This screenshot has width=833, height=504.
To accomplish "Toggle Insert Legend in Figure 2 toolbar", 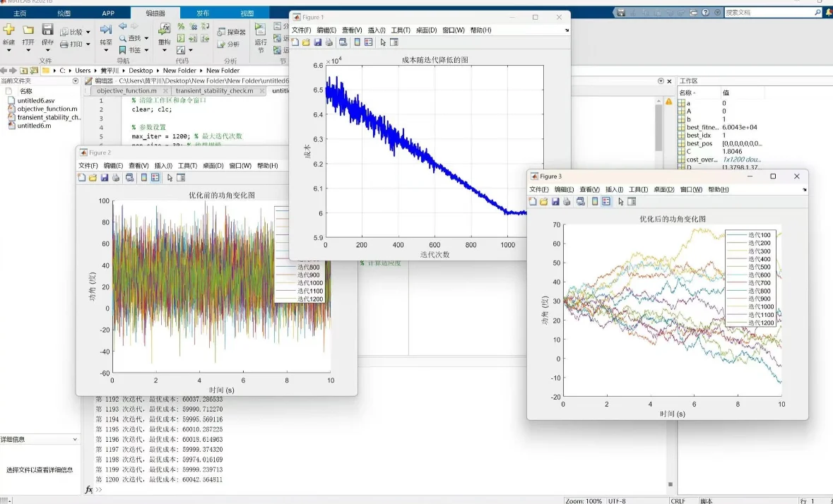I will pyautogui.click(x=155, y=178).
